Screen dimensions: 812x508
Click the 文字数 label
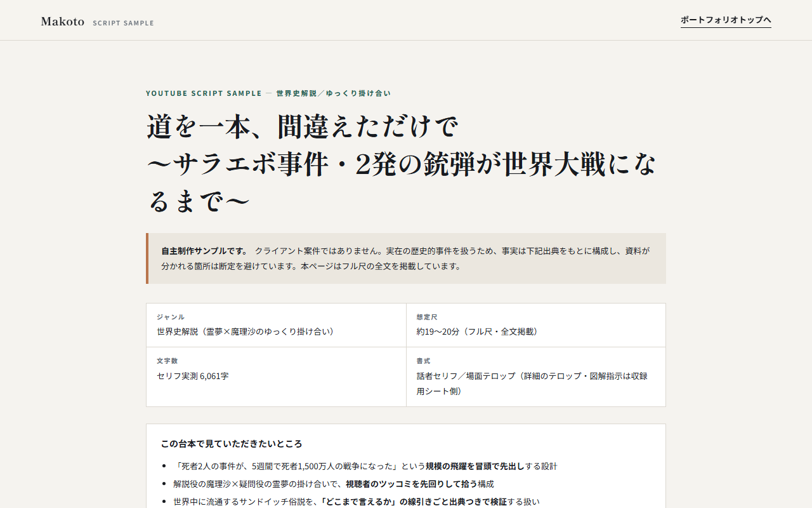pyautogui.click(x=167, y=361)
